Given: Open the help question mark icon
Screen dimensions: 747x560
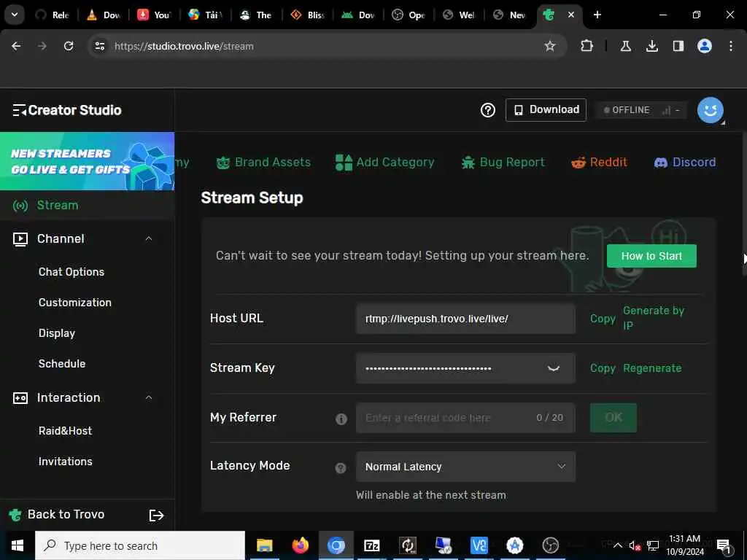Looking at the screenshot, I should pyautogui.click(x=487, y=110).
